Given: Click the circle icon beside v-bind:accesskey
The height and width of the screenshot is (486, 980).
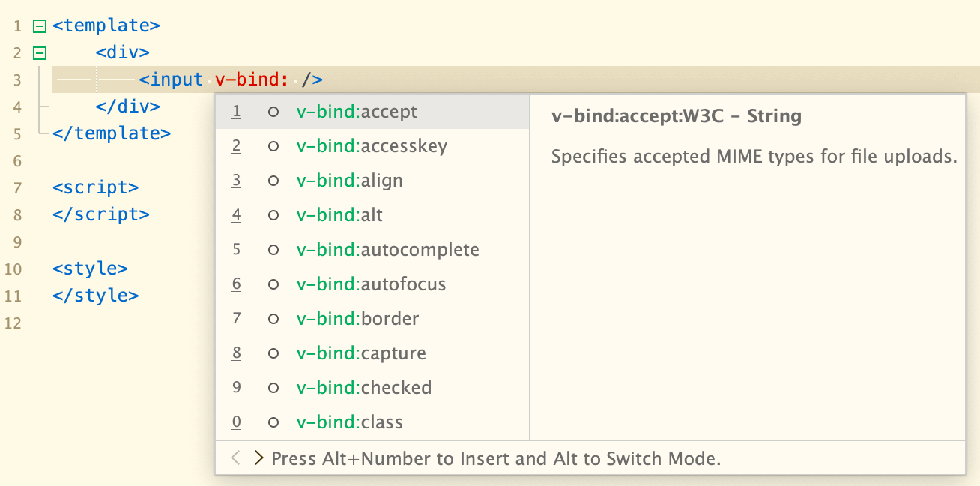Looking at the screenshot, I should [273, 146].
